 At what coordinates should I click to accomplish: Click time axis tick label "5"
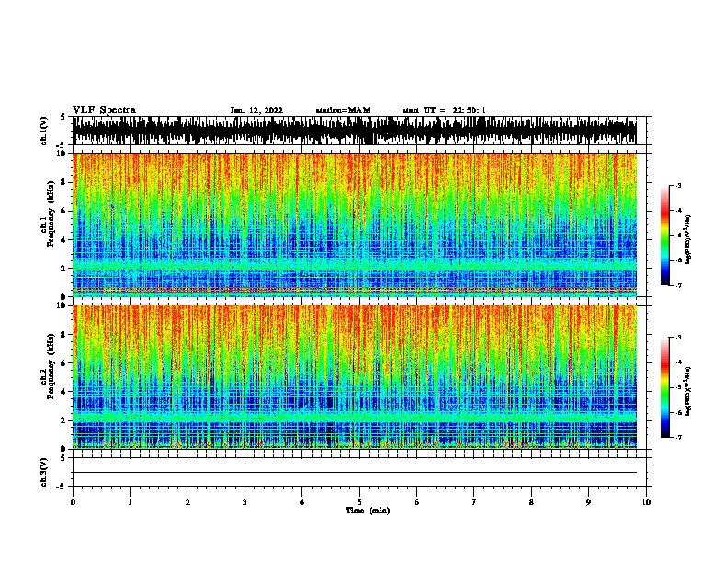pos(359,502)
